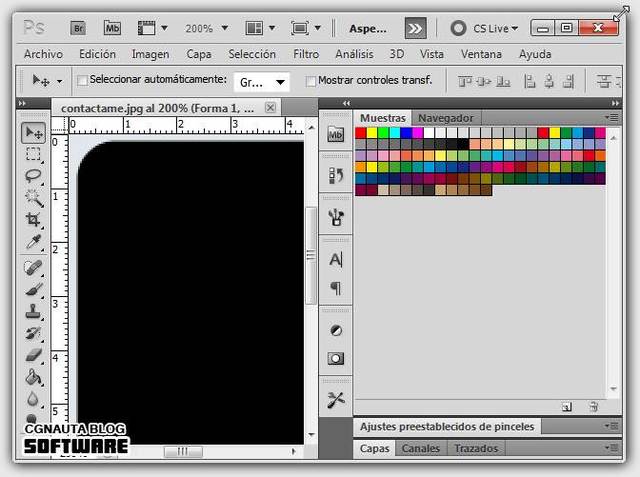Open Mini Bridge from the top bar
Viewport: 640px width, 477px height.
[112, 28]
